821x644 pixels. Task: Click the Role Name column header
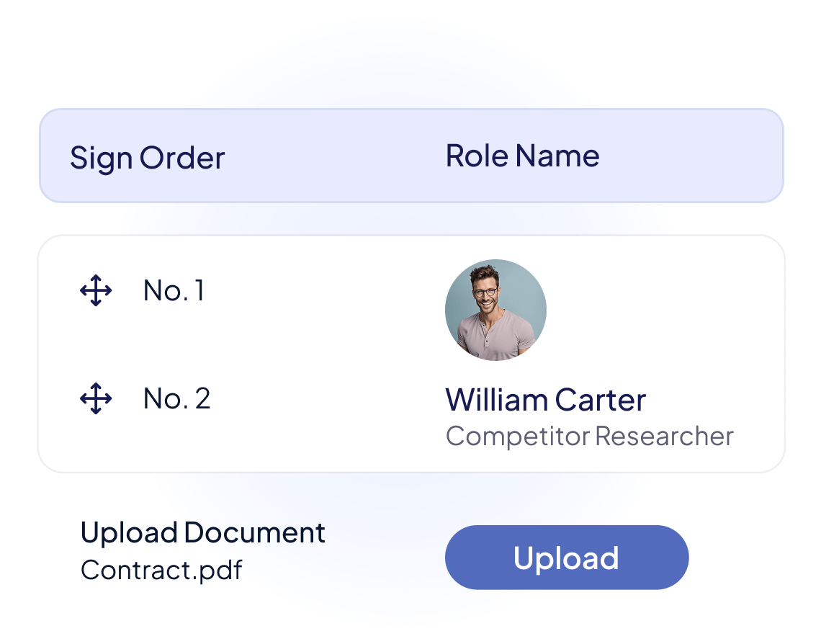point(522,156)
